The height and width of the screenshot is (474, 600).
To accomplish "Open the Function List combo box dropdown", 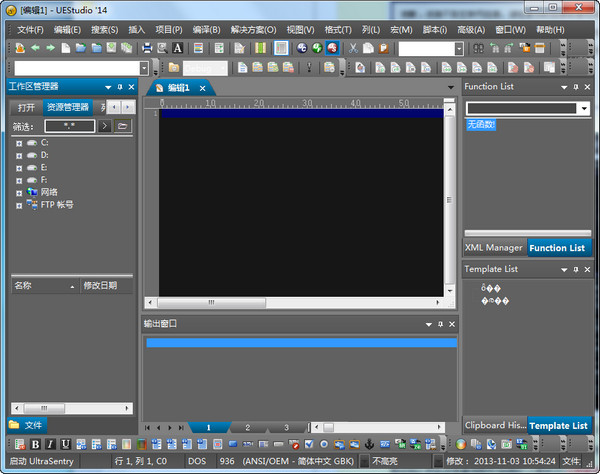I will click(583, 108).
